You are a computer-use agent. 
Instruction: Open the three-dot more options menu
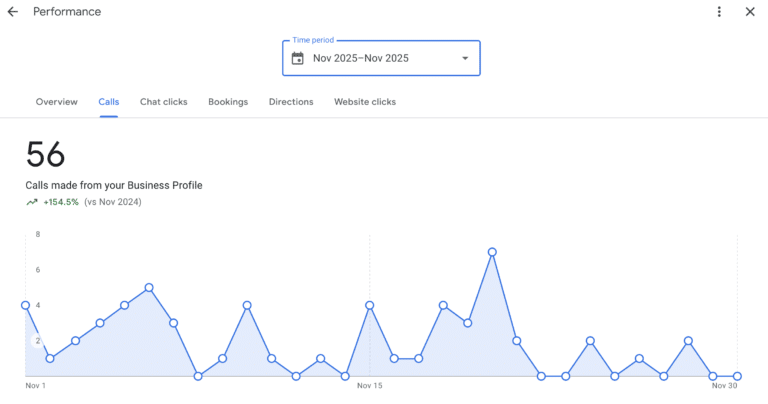click(719, 12)
